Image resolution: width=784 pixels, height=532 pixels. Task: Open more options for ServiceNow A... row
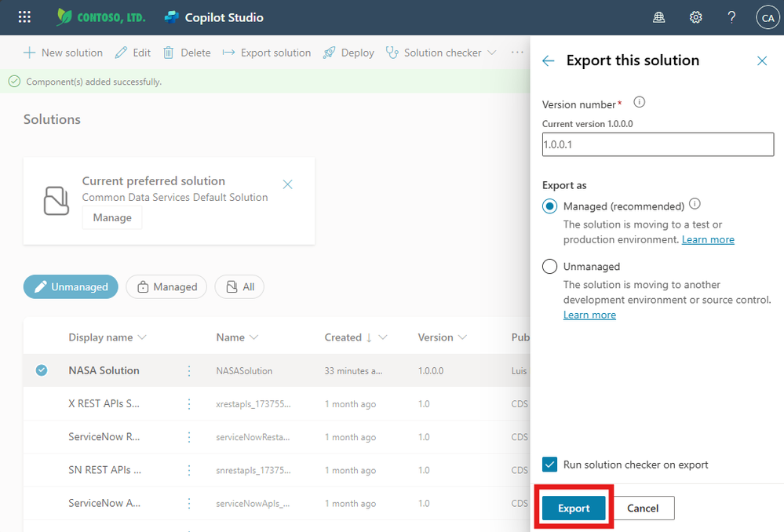189,504
